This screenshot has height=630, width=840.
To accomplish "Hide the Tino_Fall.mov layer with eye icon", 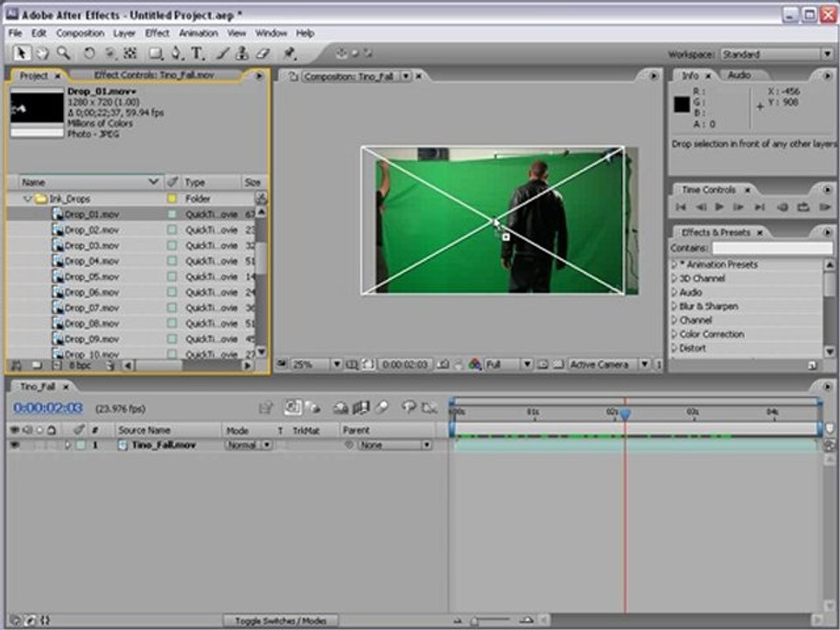I will [15, 445].
